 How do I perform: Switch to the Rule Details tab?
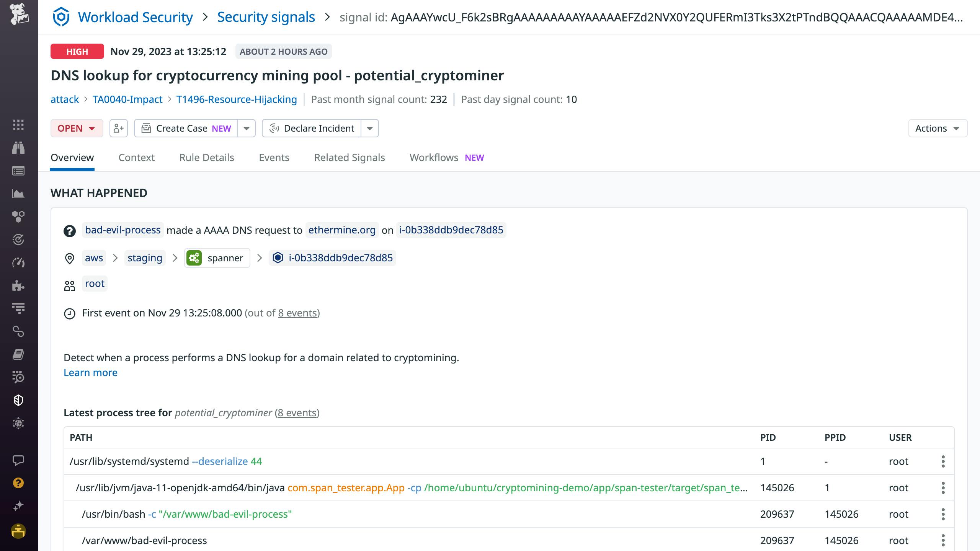point(207,157)
